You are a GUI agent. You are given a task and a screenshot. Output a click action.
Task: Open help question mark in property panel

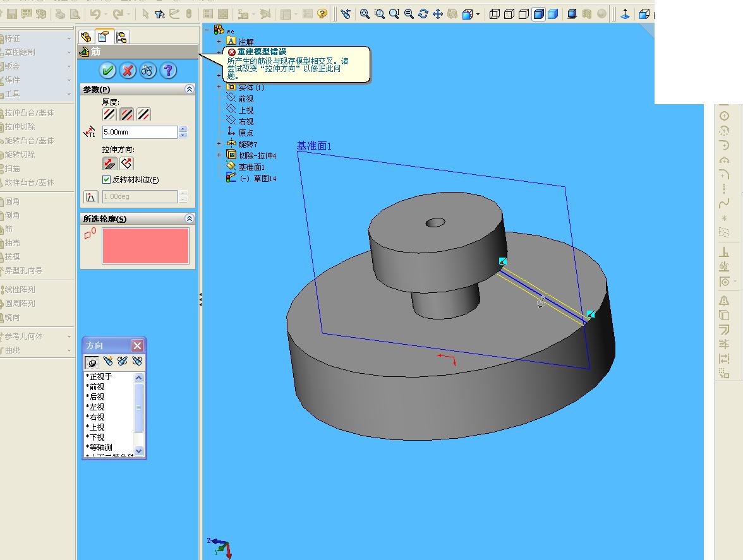click(168, 71)
